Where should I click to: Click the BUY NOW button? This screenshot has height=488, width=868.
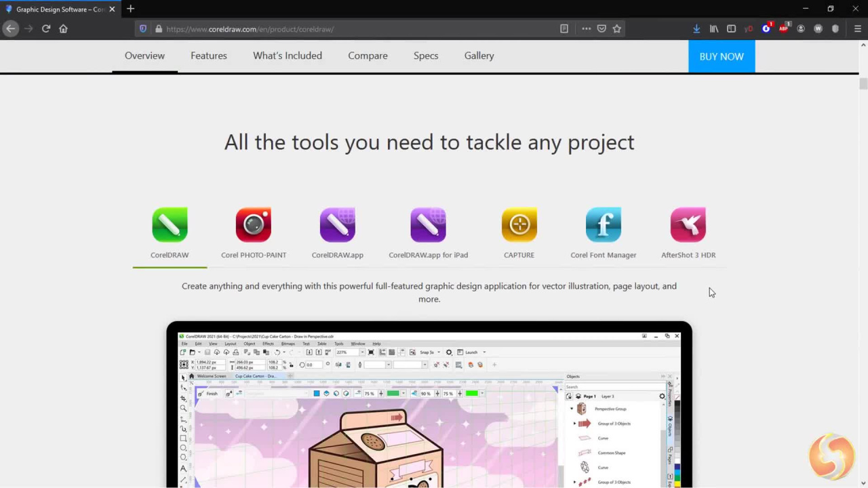722,56
